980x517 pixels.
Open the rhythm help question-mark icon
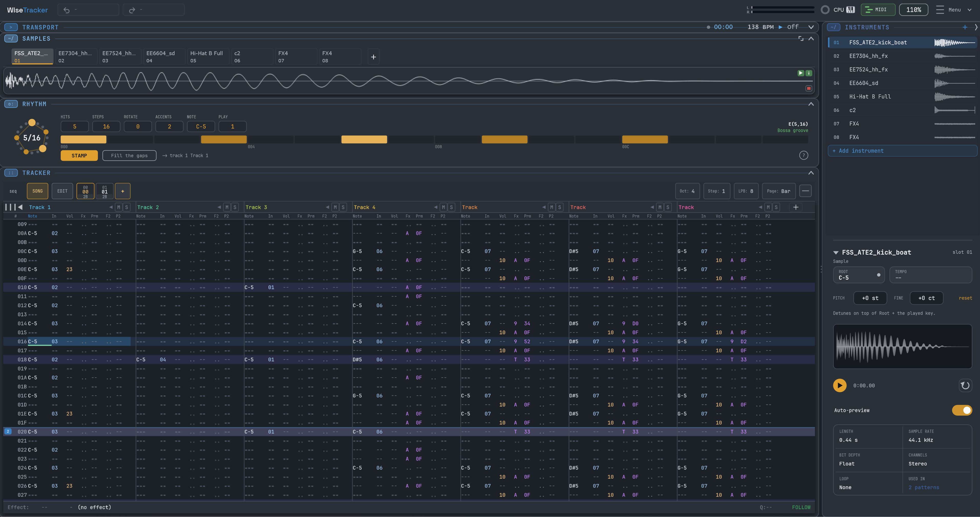point(803,155)
